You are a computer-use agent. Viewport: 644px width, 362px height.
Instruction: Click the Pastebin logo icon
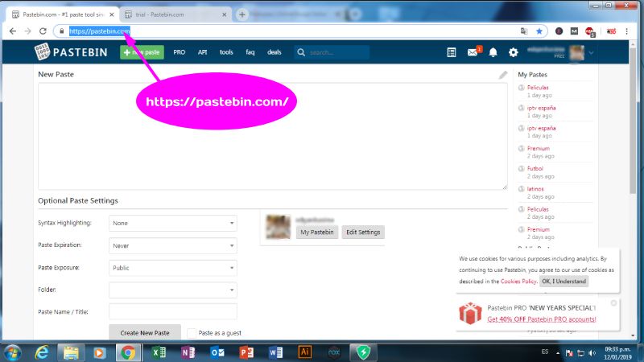42,51
